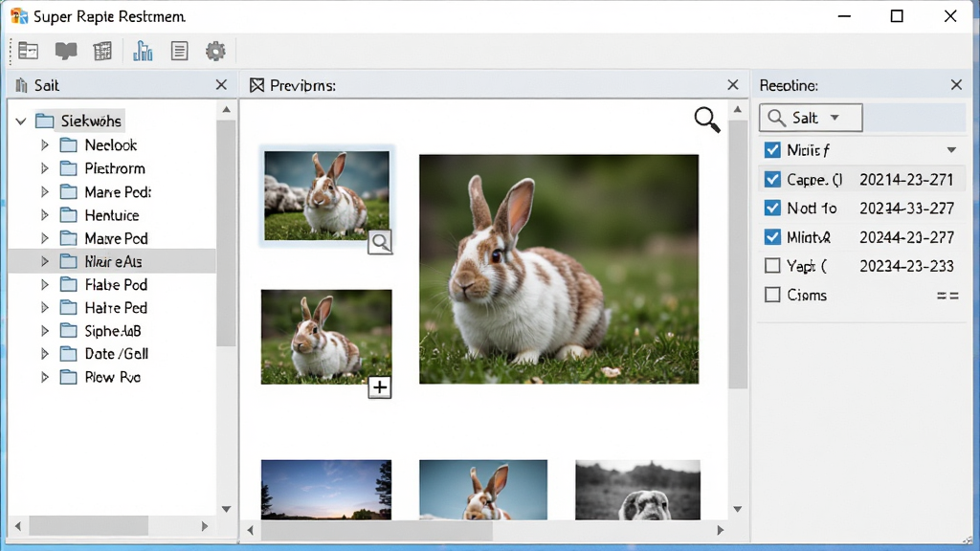Open settings via the gear icon
The height and width of the screenshot is (551, 980).
point(215,51)
